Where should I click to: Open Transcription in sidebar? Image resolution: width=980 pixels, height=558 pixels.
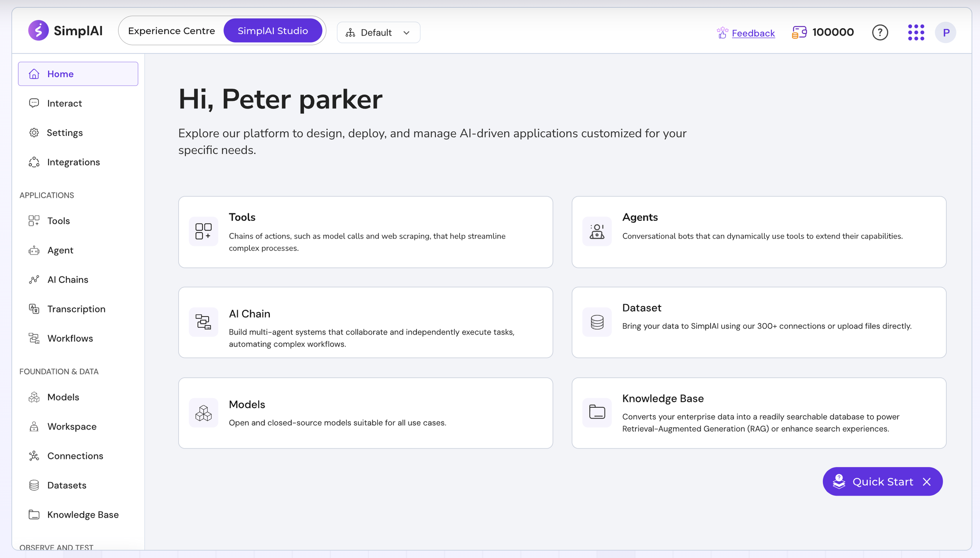click(76, 309)
